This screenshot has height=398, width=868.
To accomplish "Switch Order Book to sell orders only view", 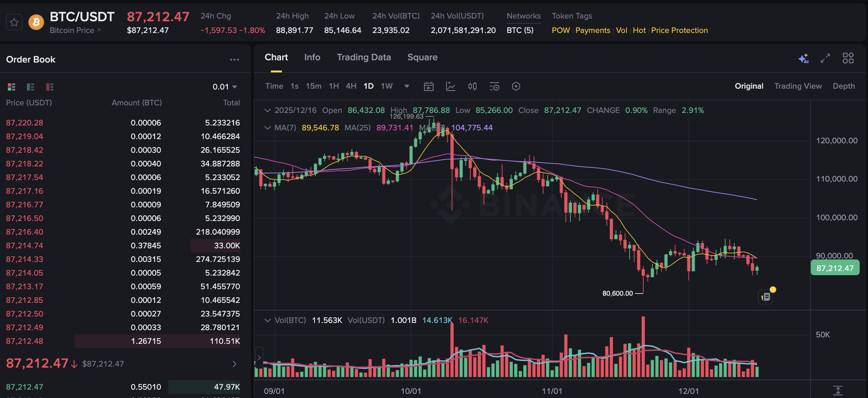I will tap(49, 87).
